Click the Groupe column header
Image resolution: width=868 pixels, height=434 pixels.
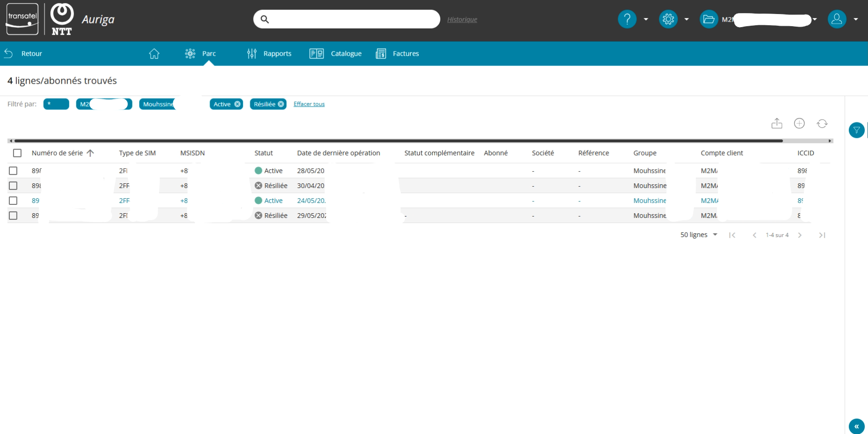click(x=645, y=153)
